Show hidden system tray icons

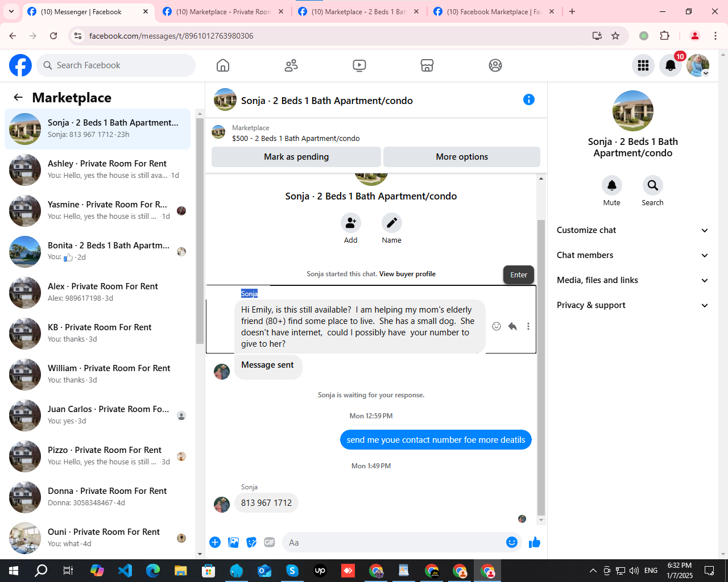coord(593,571)
